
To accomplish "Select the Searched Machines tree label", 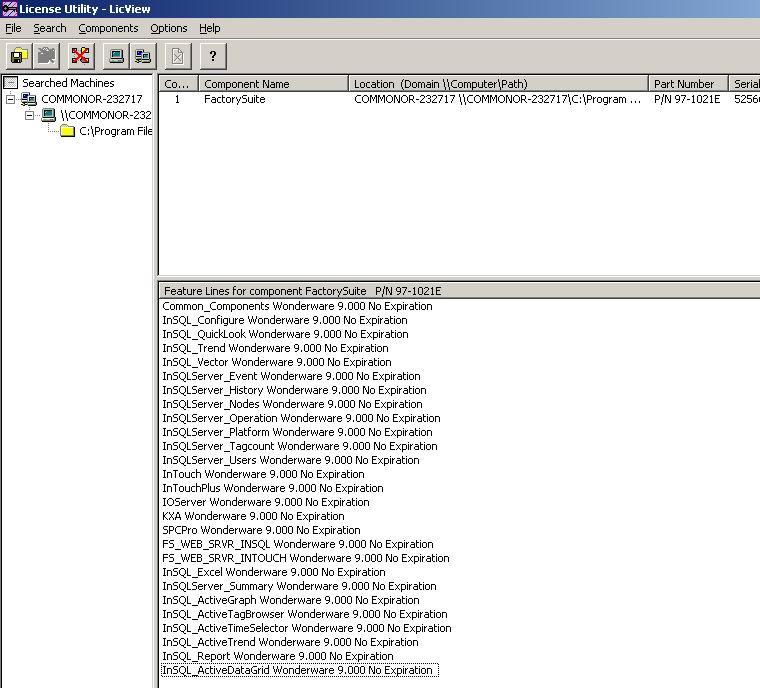I will click(68, 83).
